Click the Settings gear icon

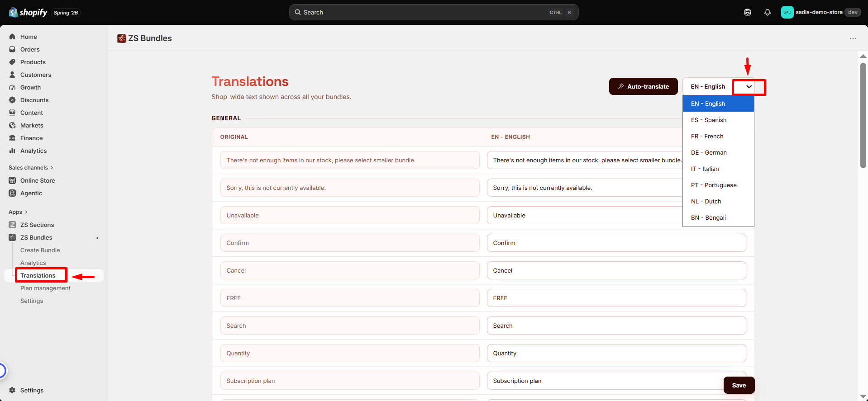click(x=12, y=390)
